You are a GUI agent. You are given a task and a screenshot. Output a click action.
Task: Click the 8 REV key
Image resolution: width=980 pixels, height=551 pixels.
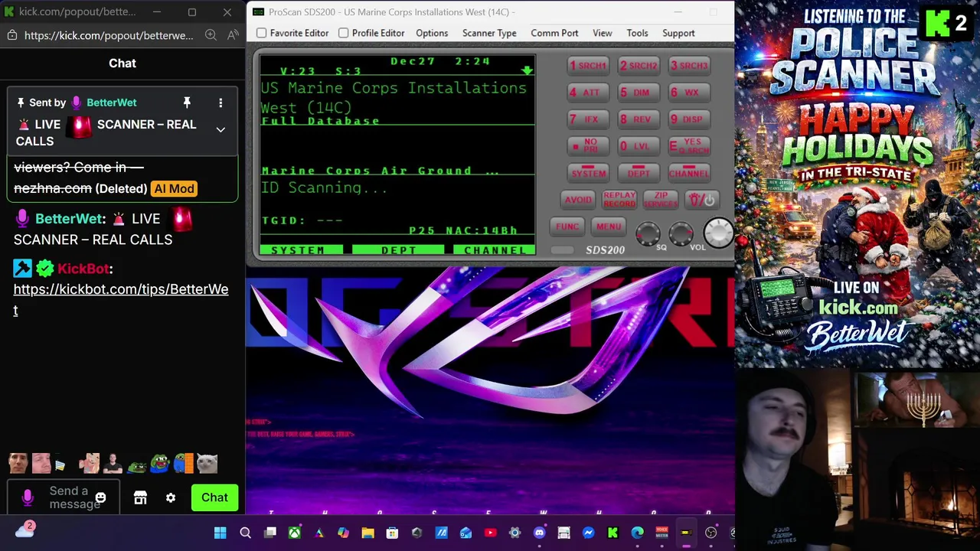pos(639,119)
